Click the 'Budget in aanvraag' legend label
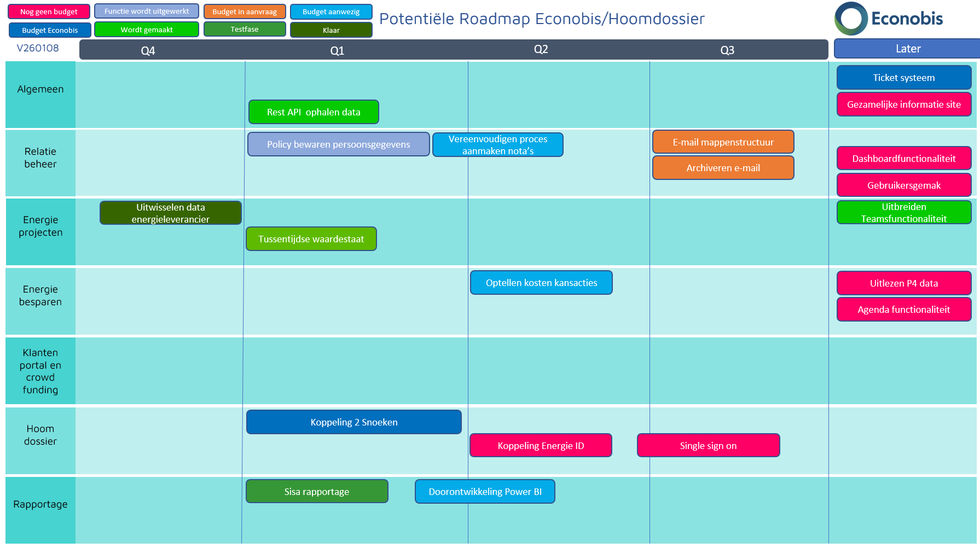Image resolution: width=980 pixels, height=548 pixels. 245,11
